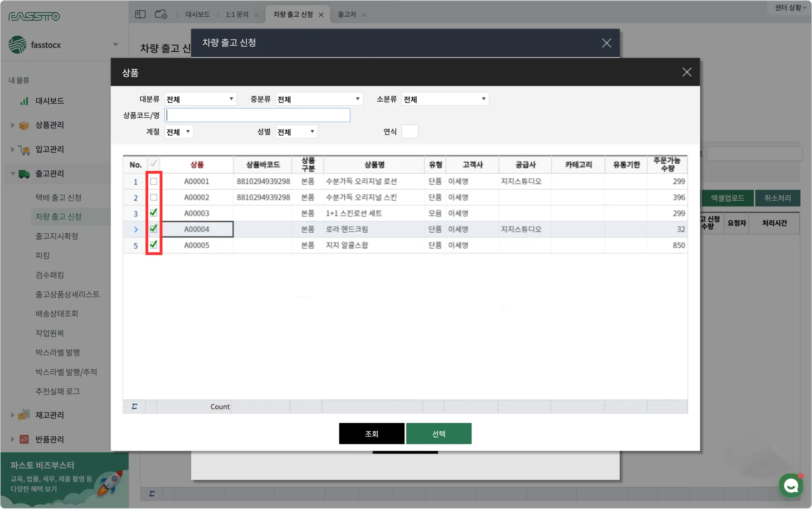Image resolution: width=812 pixels, height=509 pixels.
Task: Click the 출고관리 truck icon in sidebar
Action: point(24,174)
